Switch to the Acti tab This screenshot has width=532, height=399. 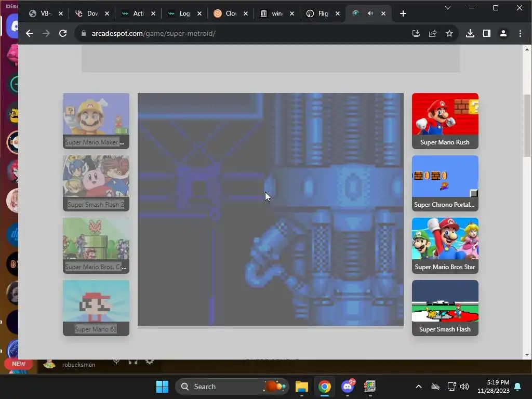coord(134,14)
